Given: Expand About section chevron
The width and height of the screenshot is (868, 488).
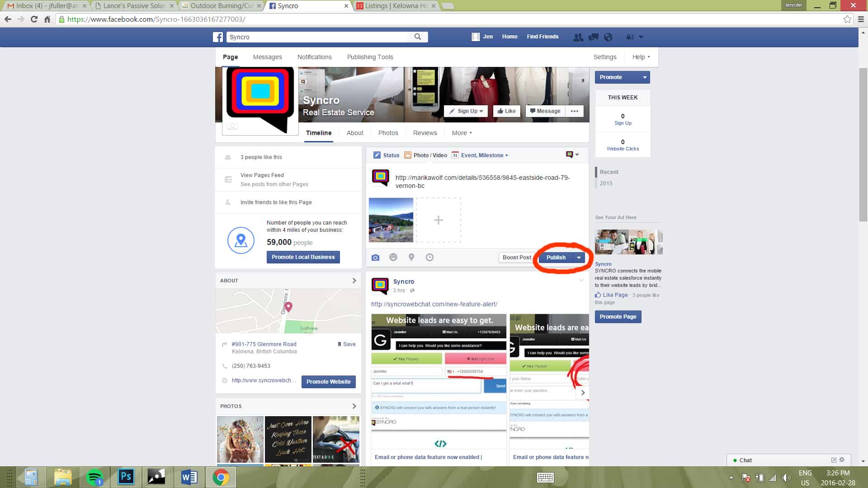Looking at the screenshot, I should point(354,281).
